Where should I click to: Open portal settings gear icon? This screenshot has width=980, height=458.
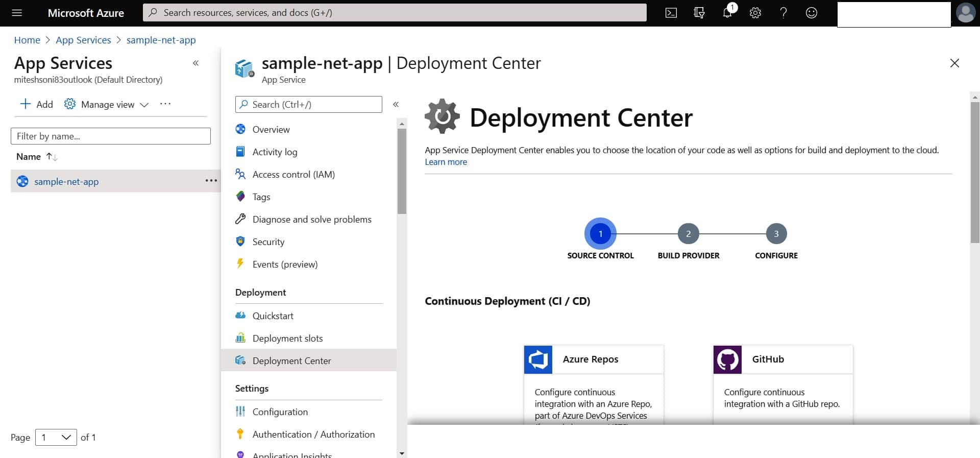tap(755, 13)
